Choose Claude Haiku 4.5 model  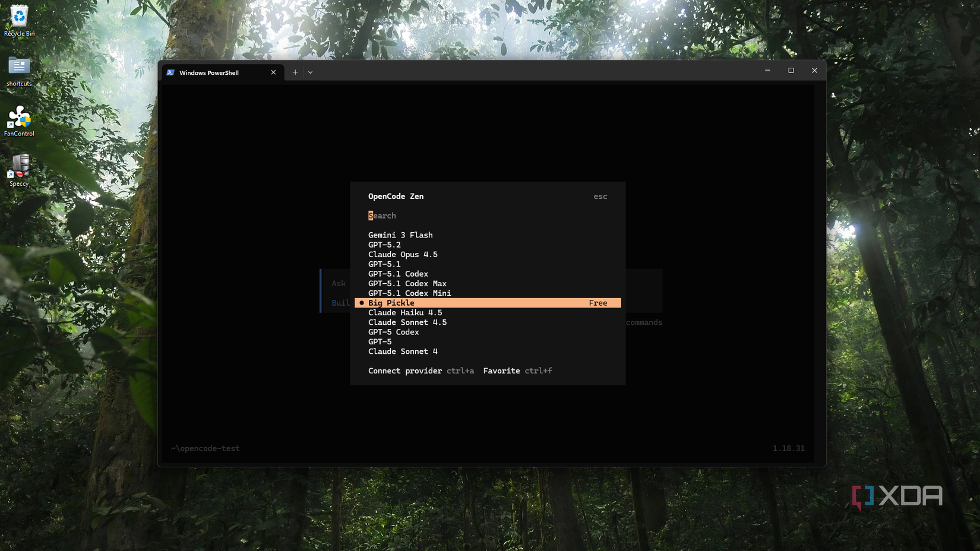click(x=488, y=313)
